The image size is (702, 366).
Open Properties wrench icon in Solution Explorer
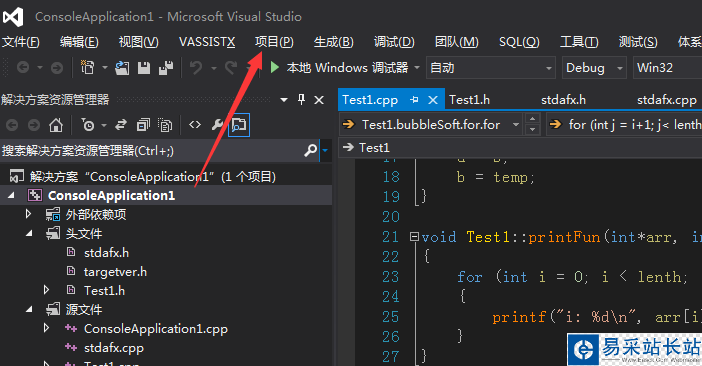pos(218,125)
